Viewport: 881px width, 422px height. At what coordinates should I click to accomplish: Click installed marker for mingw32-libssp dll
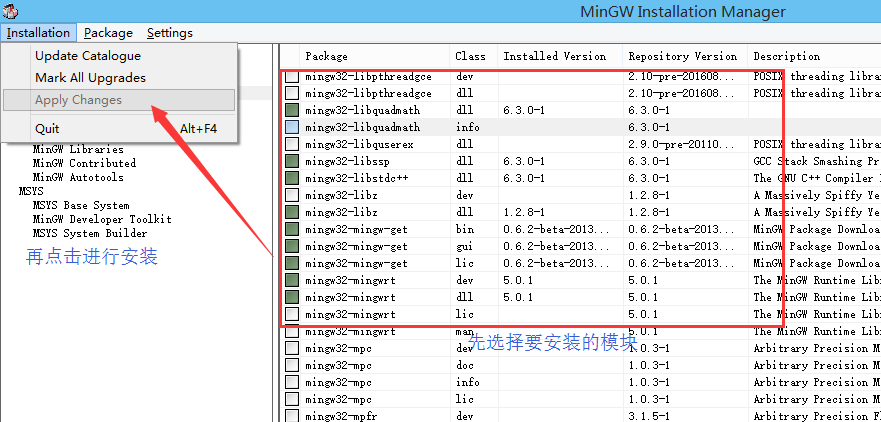(292, 161)
